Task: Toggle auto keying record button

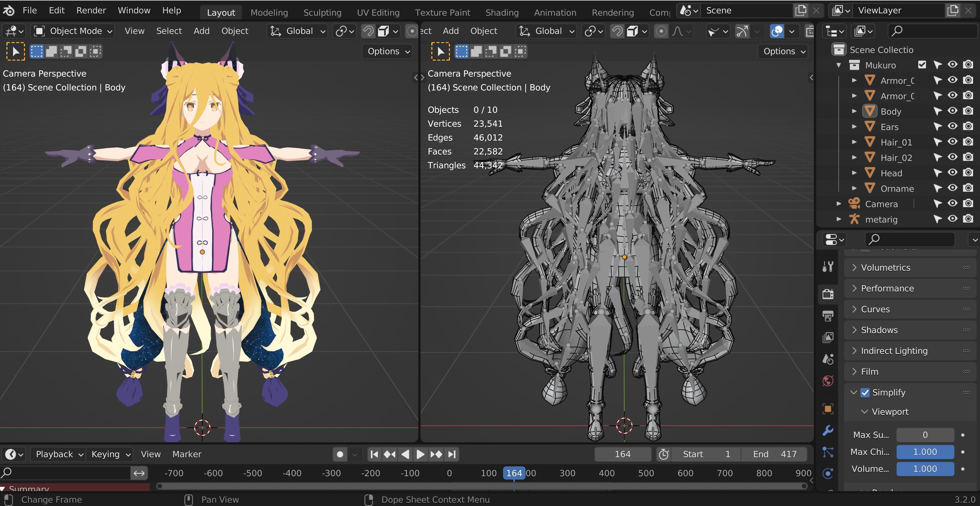Action: point(340,454)
